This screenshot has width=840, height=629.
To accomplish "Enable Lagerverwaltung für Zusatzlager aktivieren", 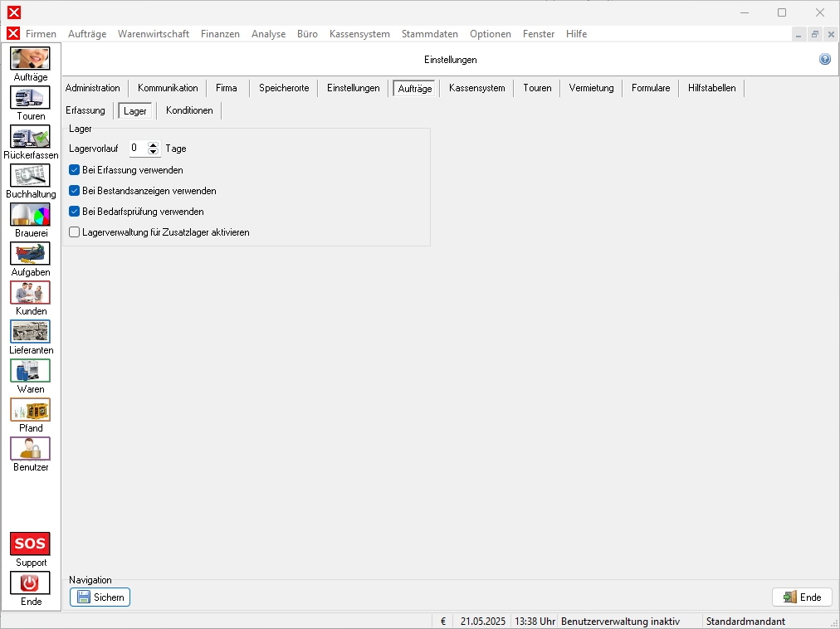I will click(x=74, y=232).
